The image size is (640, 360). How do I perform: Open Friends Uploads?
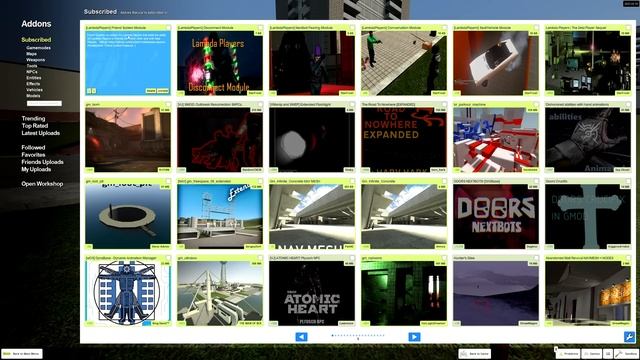point(42,162)
